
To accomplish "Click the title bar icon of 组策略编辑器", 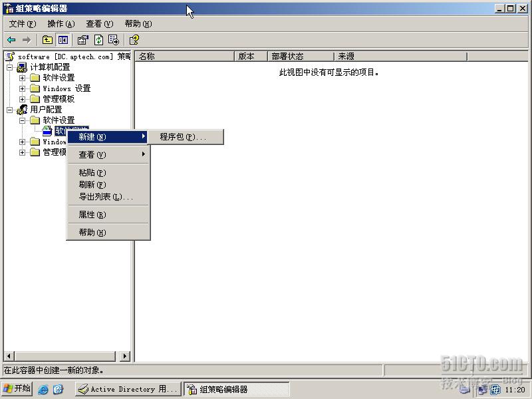I will point(9,9).
